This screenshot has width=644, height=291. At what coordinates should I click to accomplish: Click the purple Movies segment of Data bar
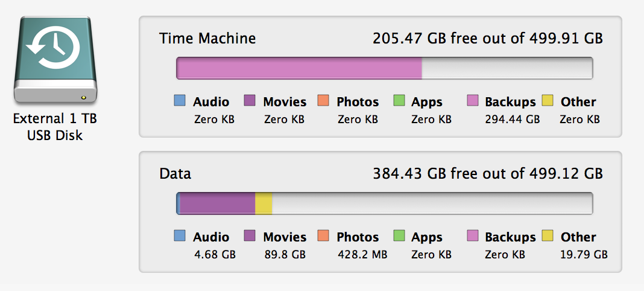pos(218,203)
